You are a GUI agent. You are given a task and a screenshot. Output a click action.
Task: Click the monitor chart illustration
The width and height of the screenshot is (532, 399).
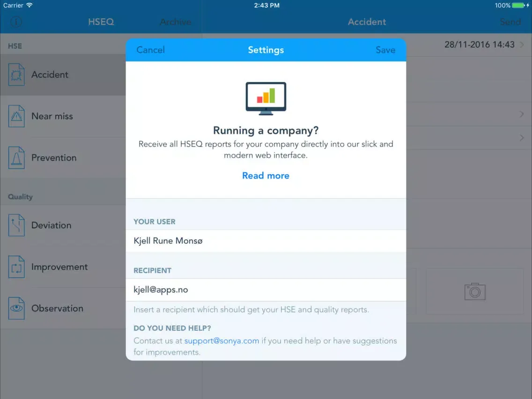(266, 98)
